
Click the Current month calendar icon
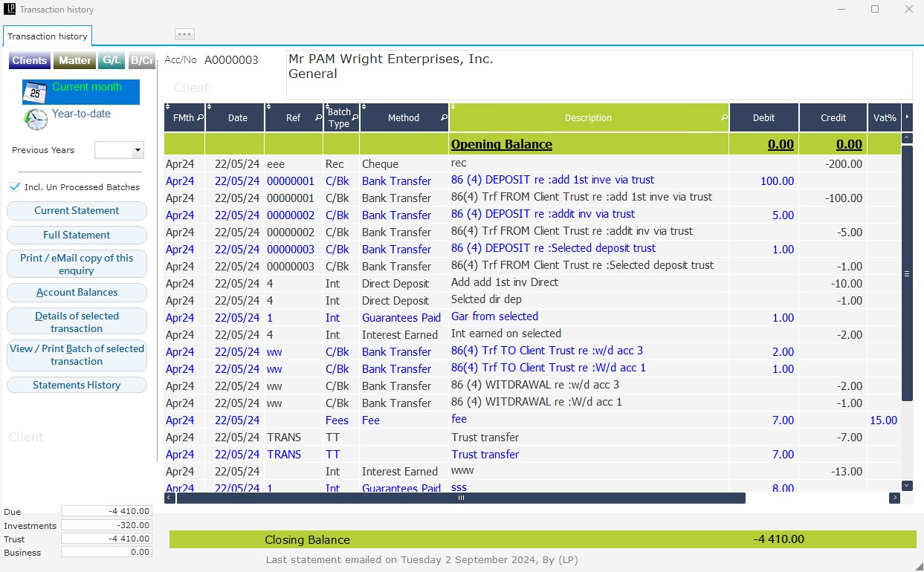pos(35,92)
